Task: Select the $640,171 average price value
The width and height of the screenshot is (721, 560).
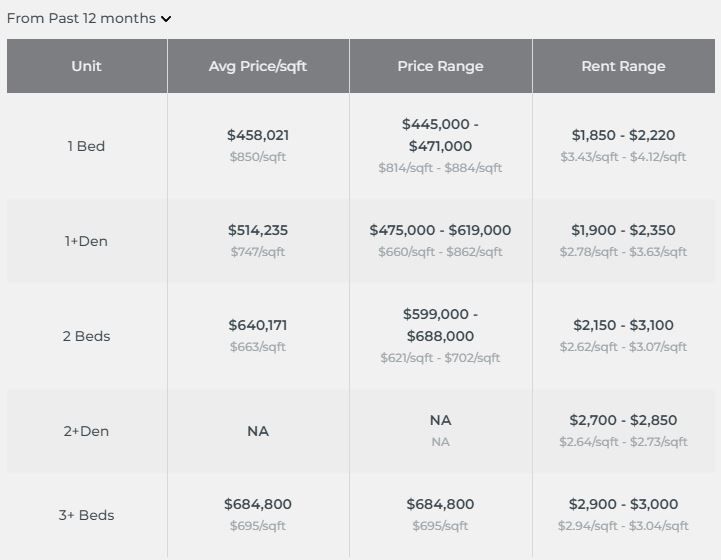Action: (x=258, y=325)
